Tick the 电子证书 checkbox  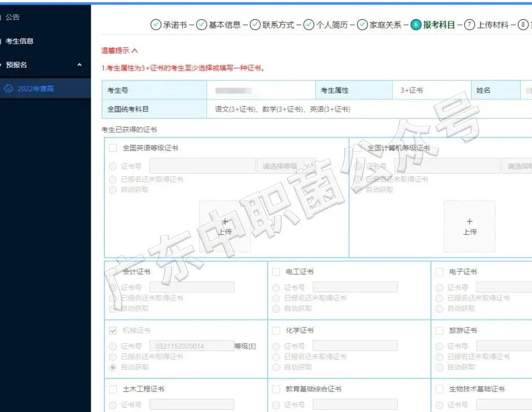(x=439, y=272)
